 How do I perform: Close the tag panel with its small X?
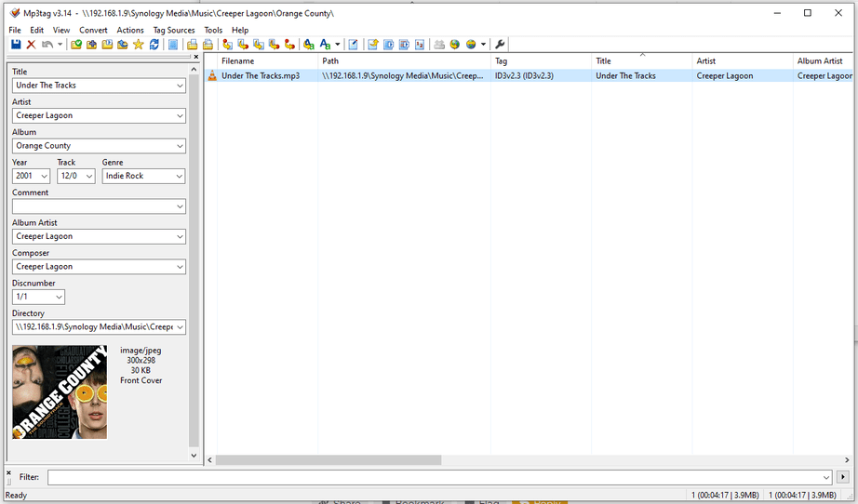coord(196,57)
